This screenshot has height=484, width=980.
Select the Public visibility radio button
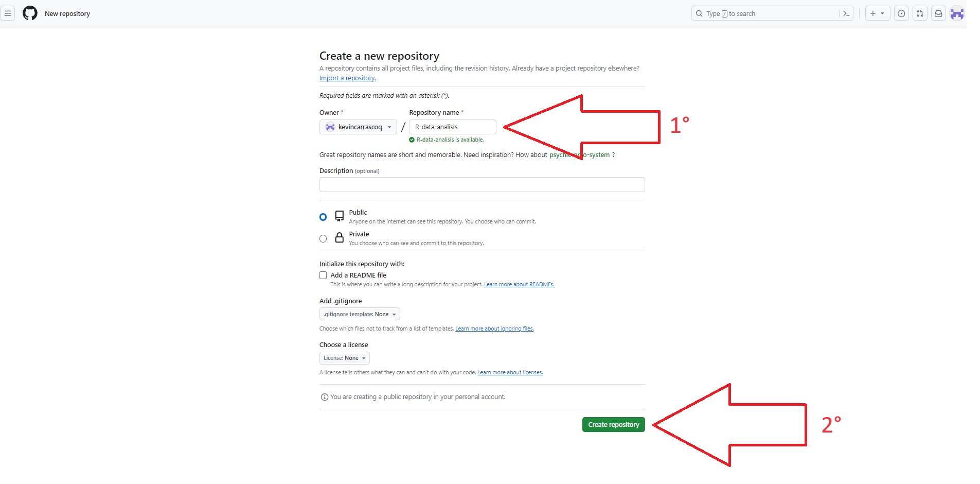(x=323, y=217)
